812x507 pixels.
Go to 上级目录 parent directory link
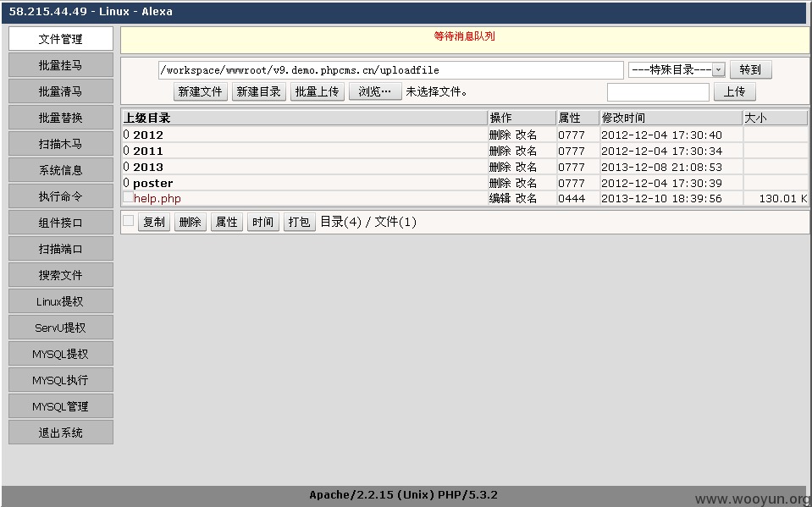point(147,118)
